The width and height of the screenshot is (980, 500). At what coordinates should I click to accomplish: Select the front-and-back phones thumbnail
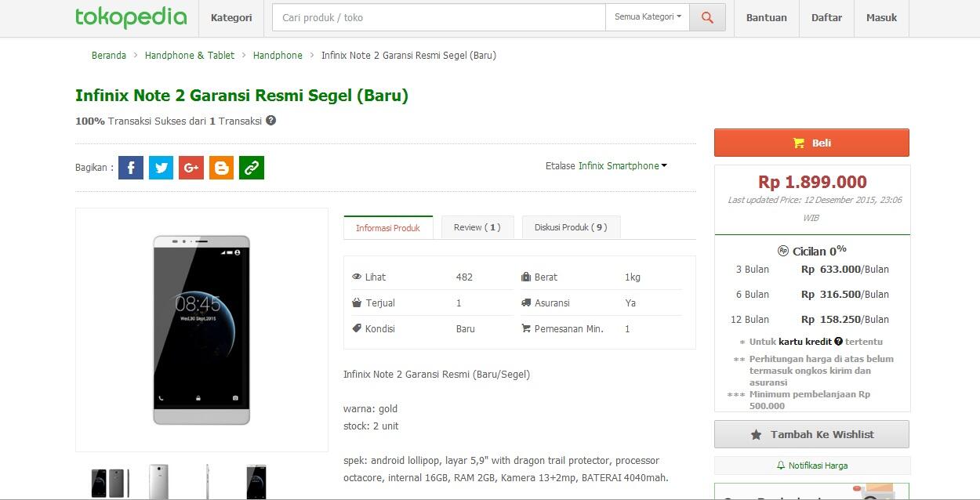109,483
